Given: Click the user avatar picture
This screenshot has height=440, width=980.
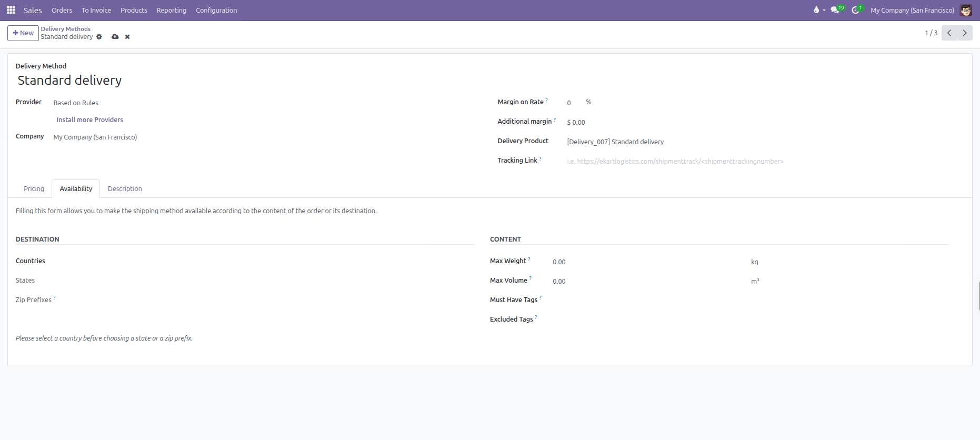Looking at the screenshot, I should tap(966, 10).
